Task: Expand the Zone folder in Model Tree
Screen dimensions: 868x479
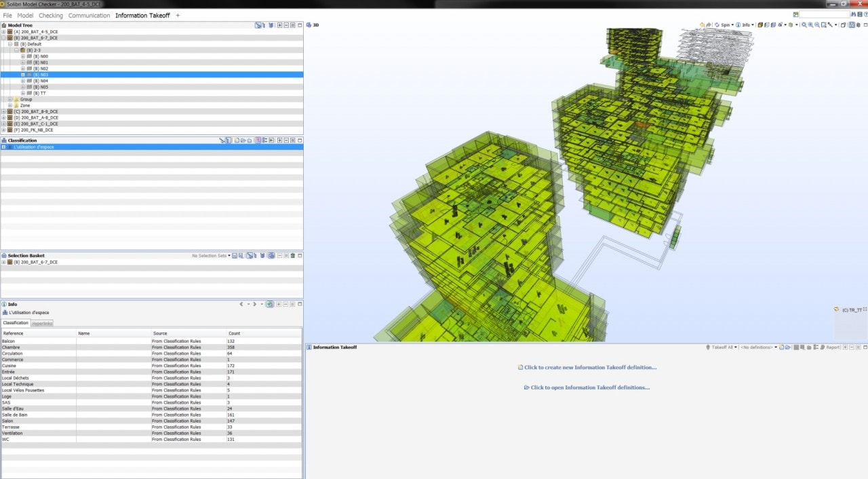Action: [x=9, y=106]
